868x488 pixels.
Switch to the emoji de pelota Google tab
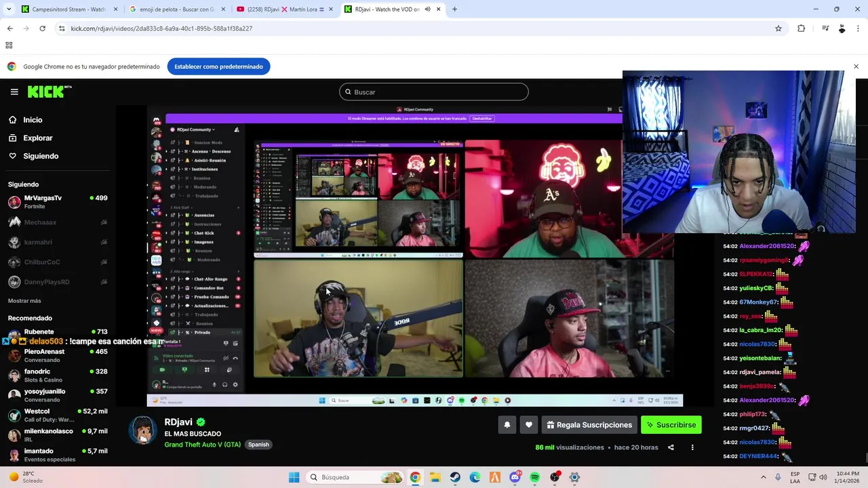tap(176, 9)
